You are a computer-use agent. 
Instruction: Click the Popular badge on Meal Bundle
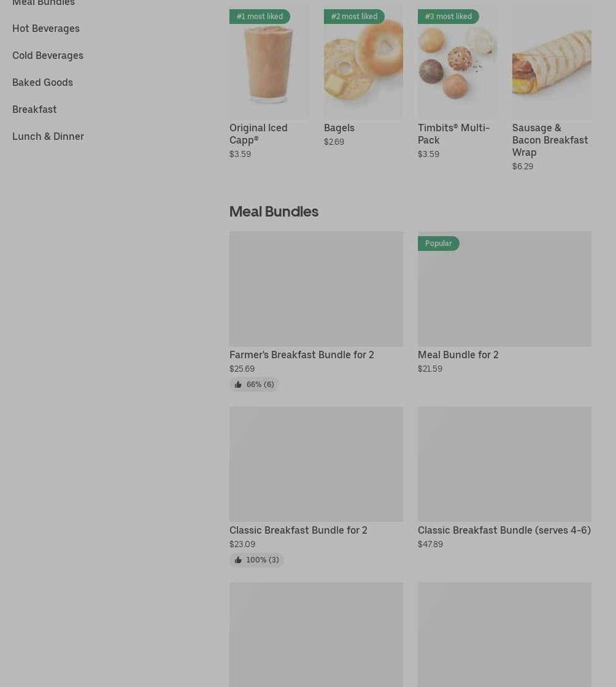pos(439,244)
